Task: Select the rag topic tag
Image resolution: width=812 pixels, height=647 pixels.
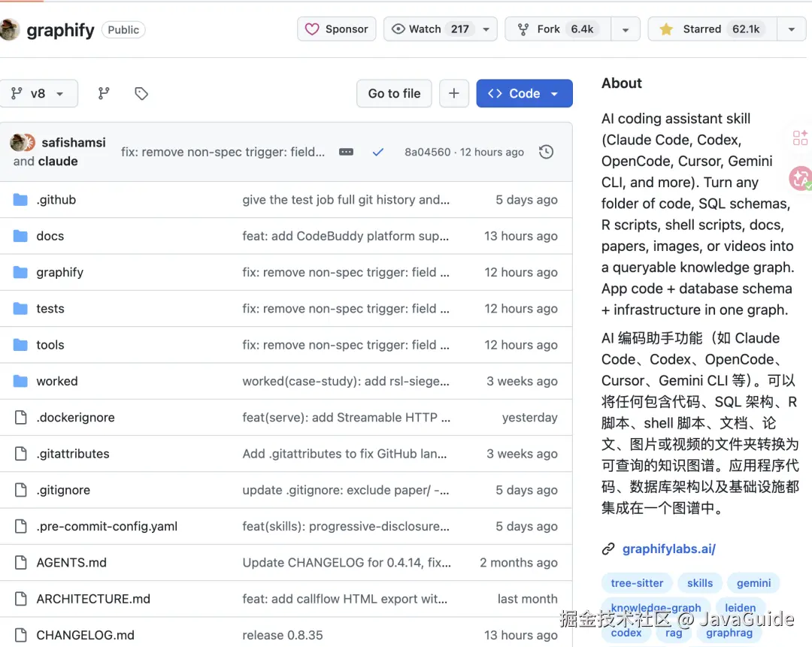Action: [x=673, y=633]
